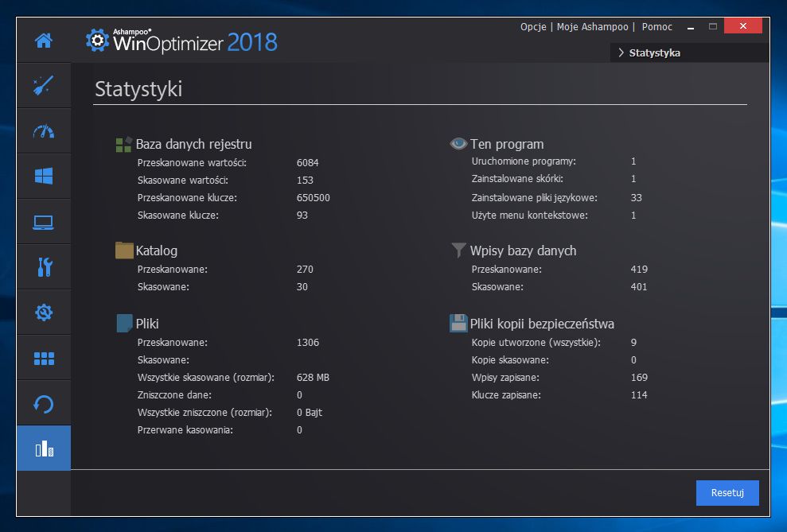Open the speedometer performance sidebar icon
This screenshot has height=532, width=787.
pos(44,131)
